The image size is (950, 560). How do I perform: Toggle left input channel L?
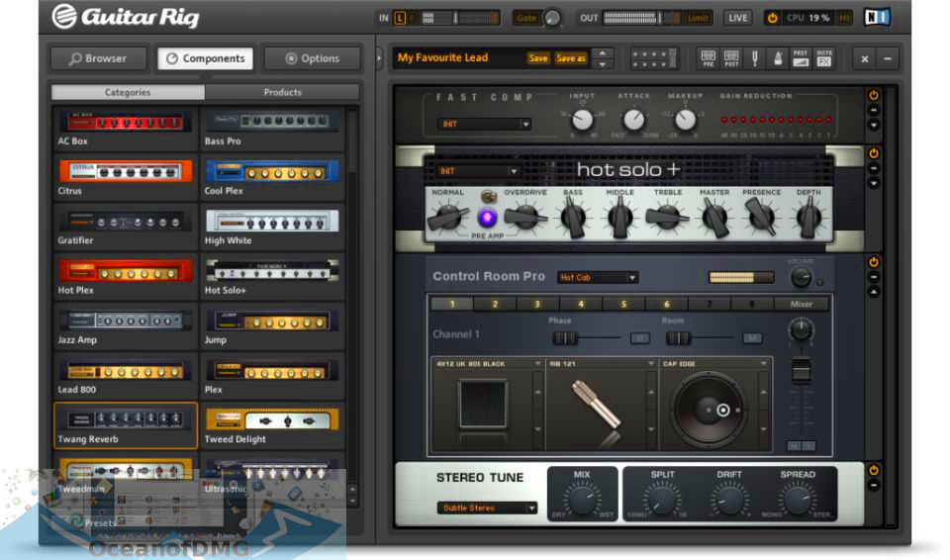400,18
